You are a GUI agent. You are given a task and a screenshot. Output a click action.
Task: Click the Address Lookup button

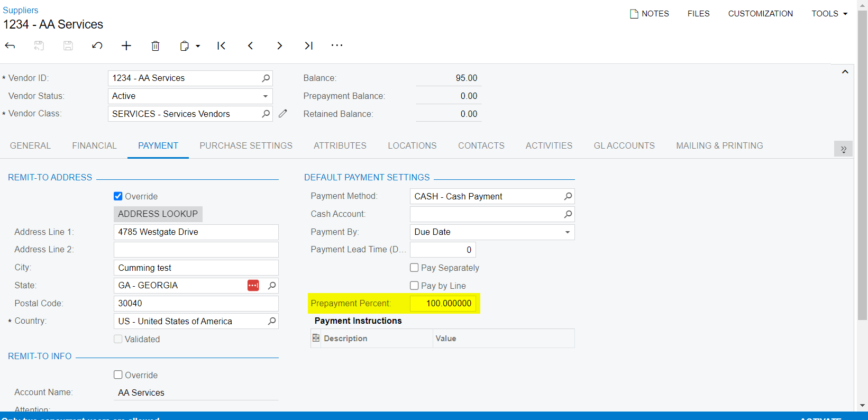tap(158, 214)
